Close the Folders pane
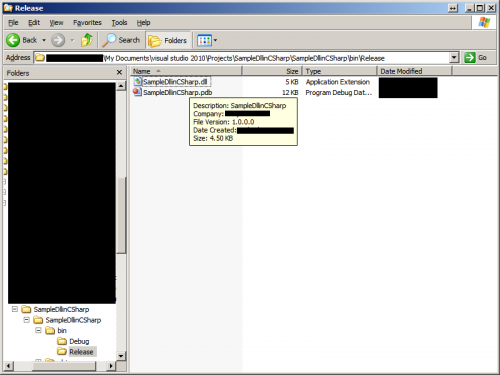Screen dimensions: 500x375 (x=119, y=72)
